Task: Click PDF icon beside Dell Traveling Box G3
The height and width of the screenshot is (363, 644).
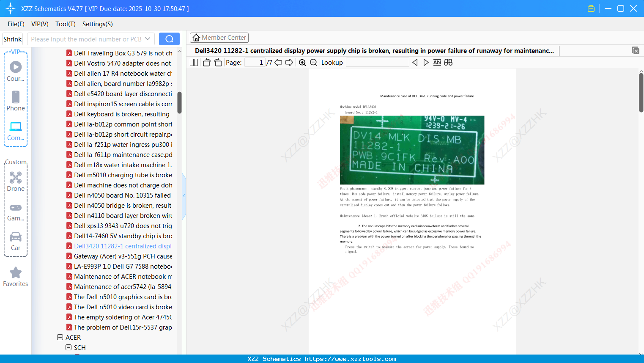Action: pyautogui.click(x=69, y=53)
